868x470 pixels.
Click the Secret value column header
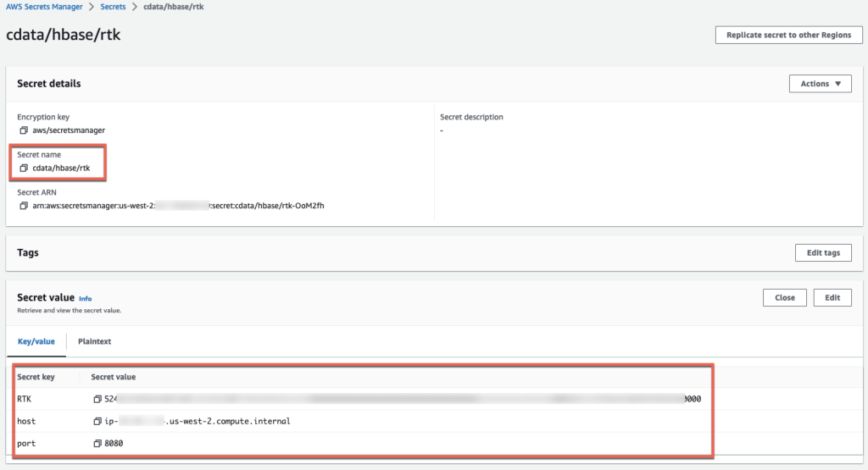114,377
